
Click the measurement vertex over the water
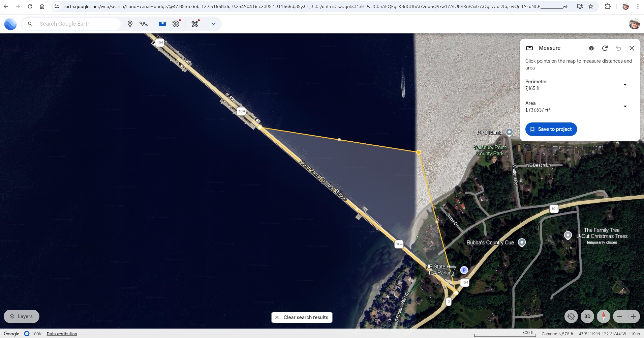(419, 152)
